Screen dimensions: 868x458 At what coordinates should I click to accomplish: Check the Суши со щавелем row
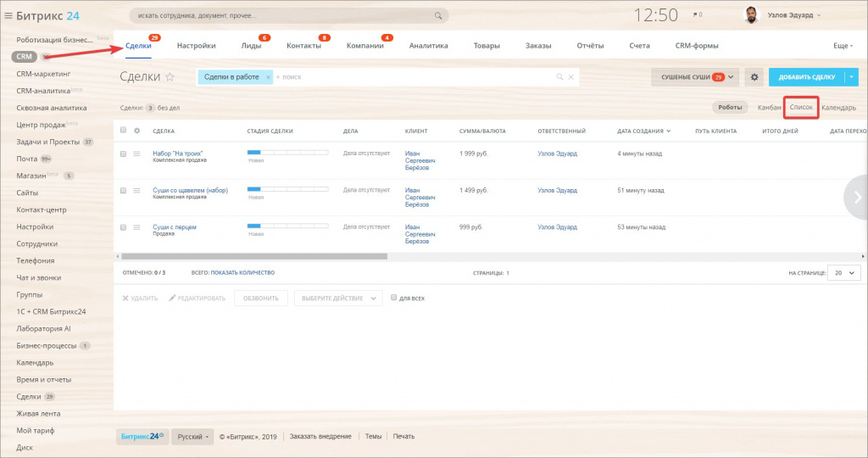tap(123, 191)
